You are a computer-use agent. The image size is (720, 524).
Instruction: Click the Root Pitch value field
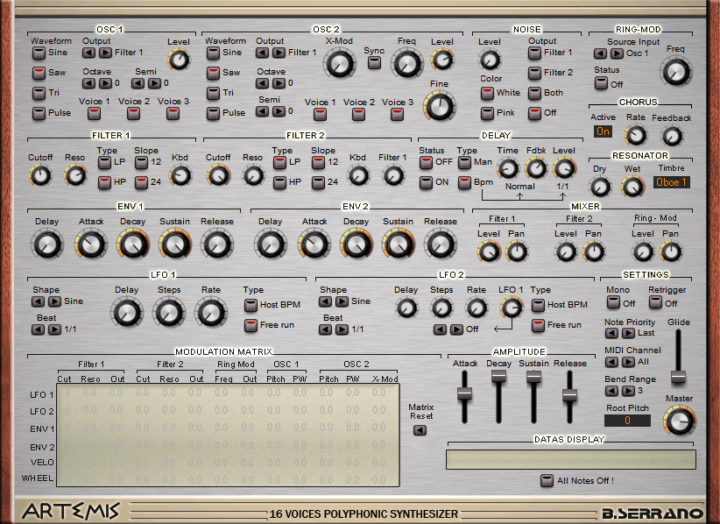pos(626,421)
